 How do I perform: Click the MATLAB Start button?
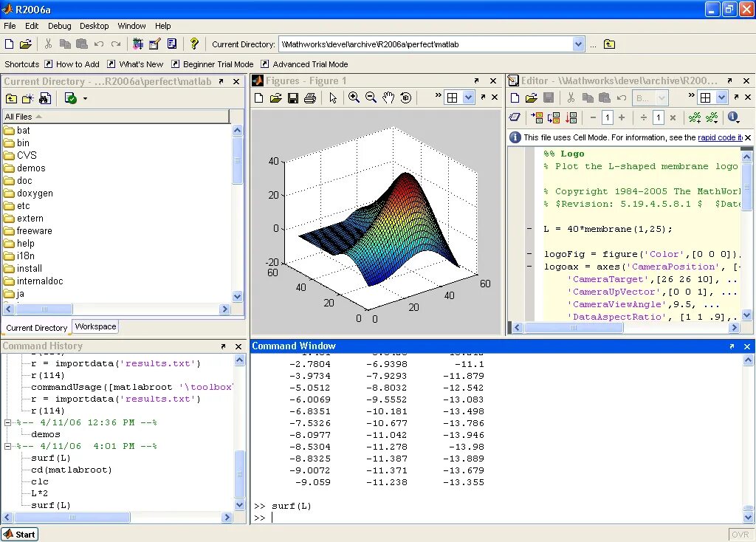(x=20, y=534)
